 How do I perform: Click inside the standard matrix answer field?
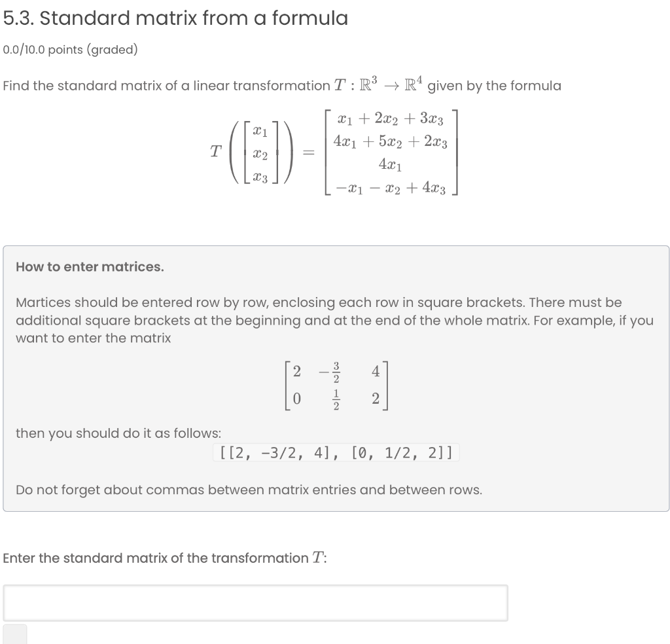[x=255, y=602]
